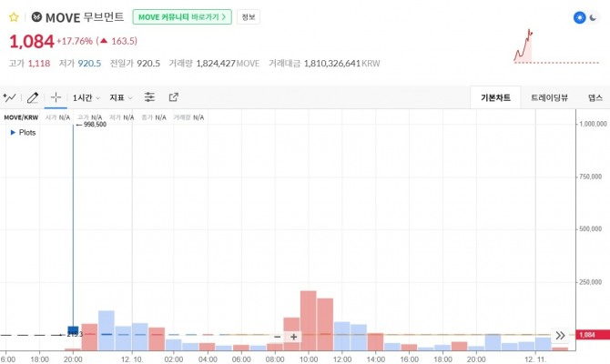The height and width of the screenshot is (364, 610).
Task: Switch to 트레이딩뷰 tab
Action: tap(549, 97)
